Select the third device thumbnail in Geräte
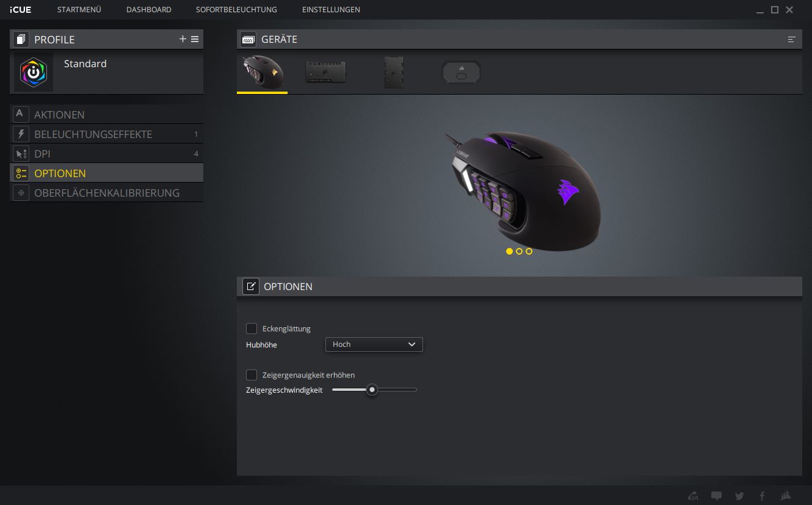The height and width of the screenshot is (505, 812). pos(394,72)
